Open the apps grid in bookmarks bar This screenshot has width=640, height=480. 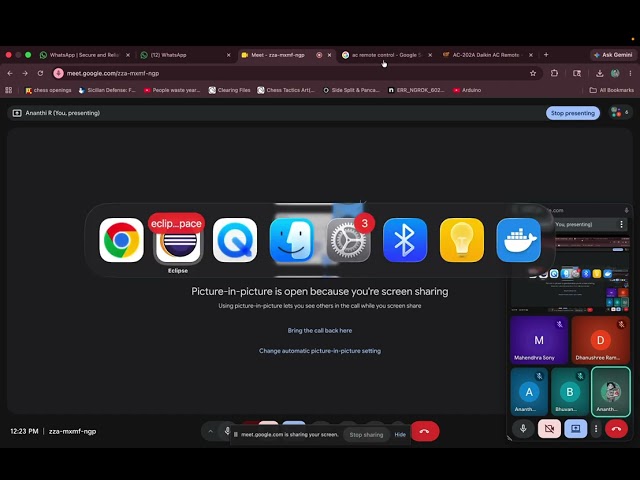9,90
